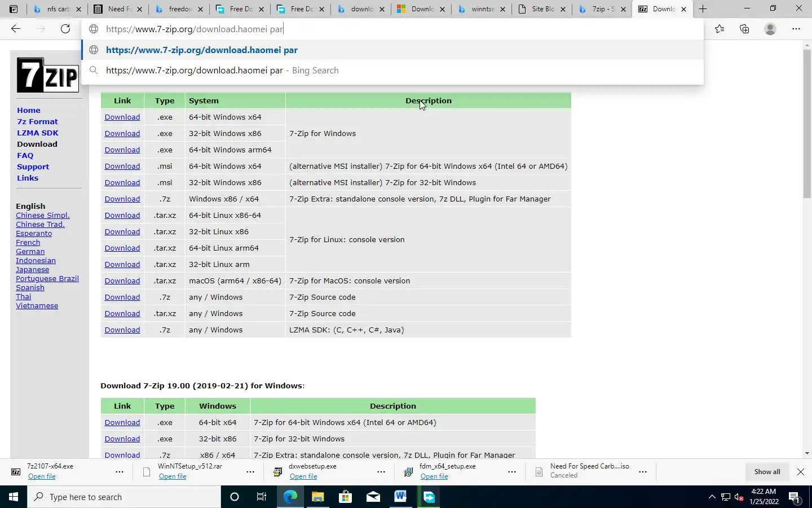Viewport: 812px width, 508px height.
Task: Switch language to French
Action: (28, 242)
